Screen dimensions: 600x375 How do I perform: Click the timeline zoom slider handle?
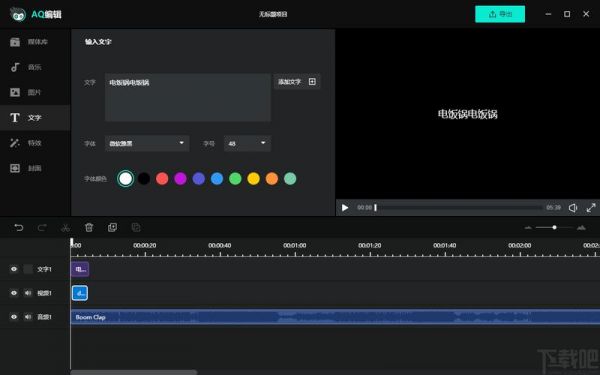point(554,227)
